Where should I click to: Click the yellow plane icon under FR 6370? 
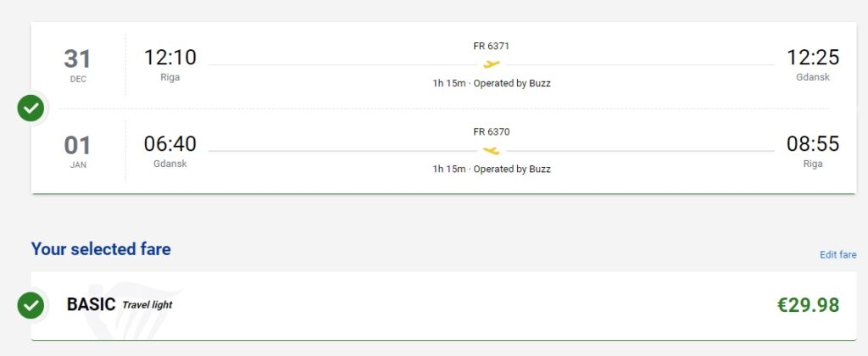tap(491, 150)
